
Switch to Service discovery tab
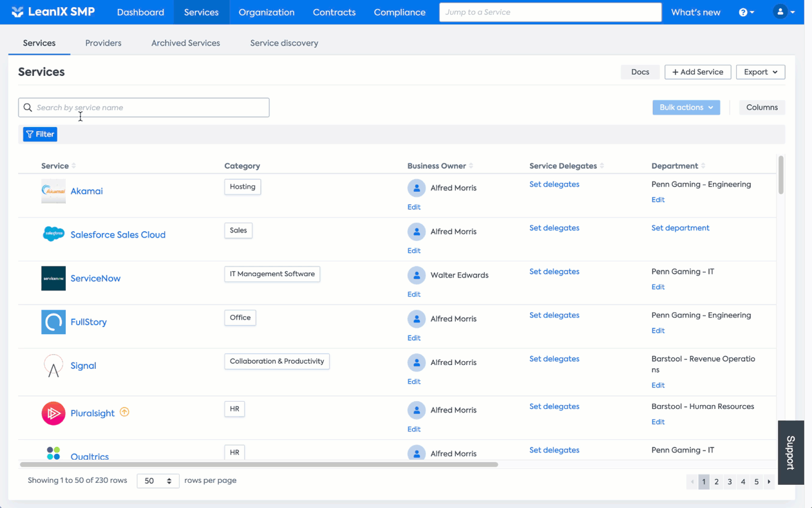[284, 43]
